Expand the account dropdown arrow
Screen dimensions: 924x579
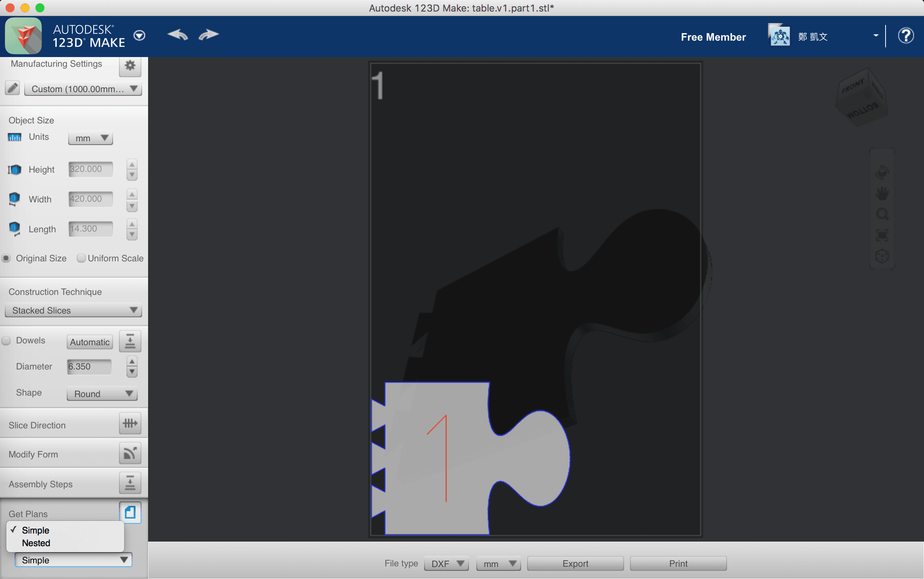pos(876,36)
